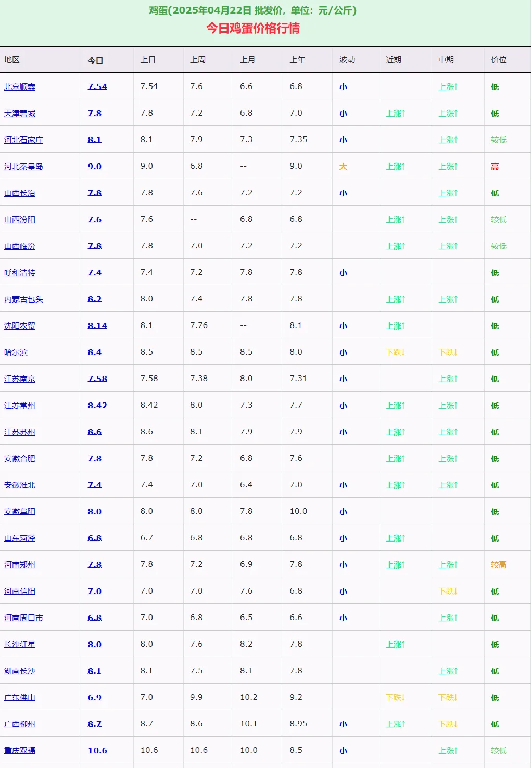This screenshot has width=532, height=768.
Task: Open the 长沙红星 region link
Action: [20, 645]
